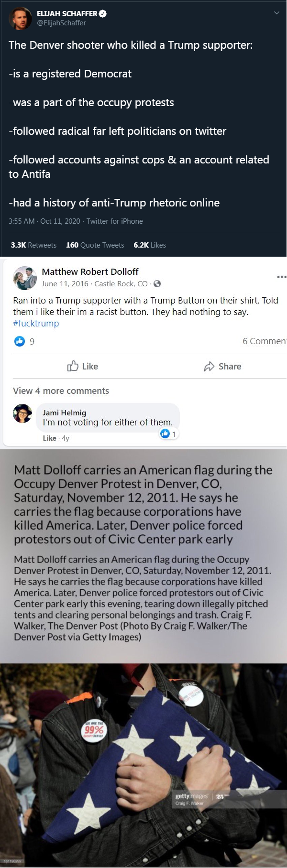Open the three-dot post options menu
The image size is (287, 868).
click(281, 277)
